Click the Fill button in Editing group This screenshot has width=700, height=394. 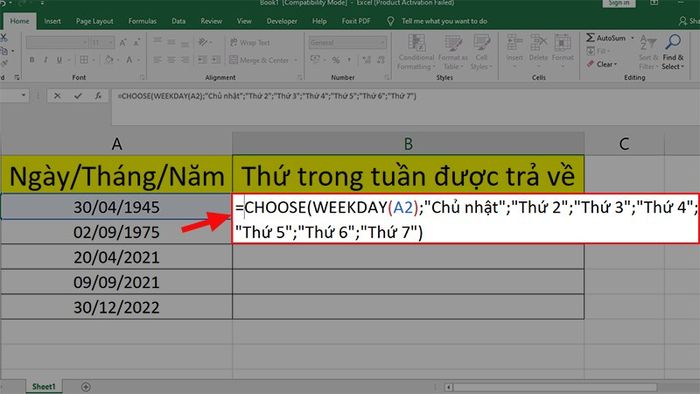[x=597, y=51]
